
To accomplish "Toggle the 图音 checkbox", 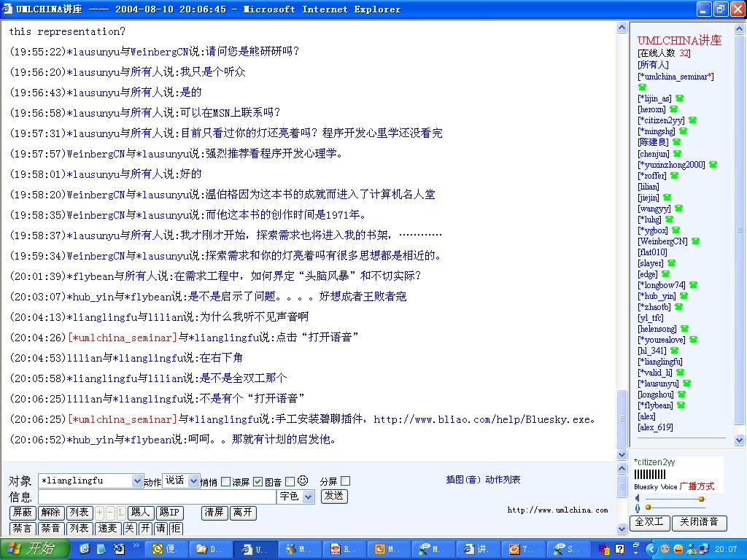I will point(290,481).
